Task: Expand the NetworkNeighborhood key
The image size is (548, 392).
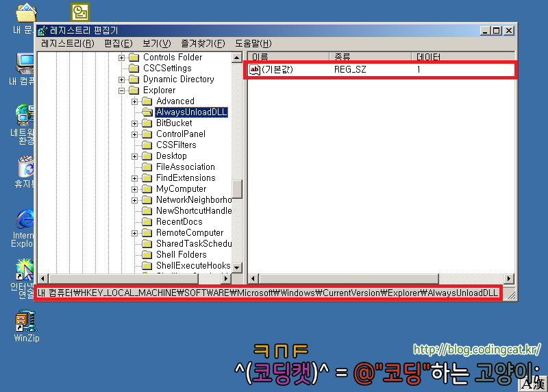Action: coord(134,200)
